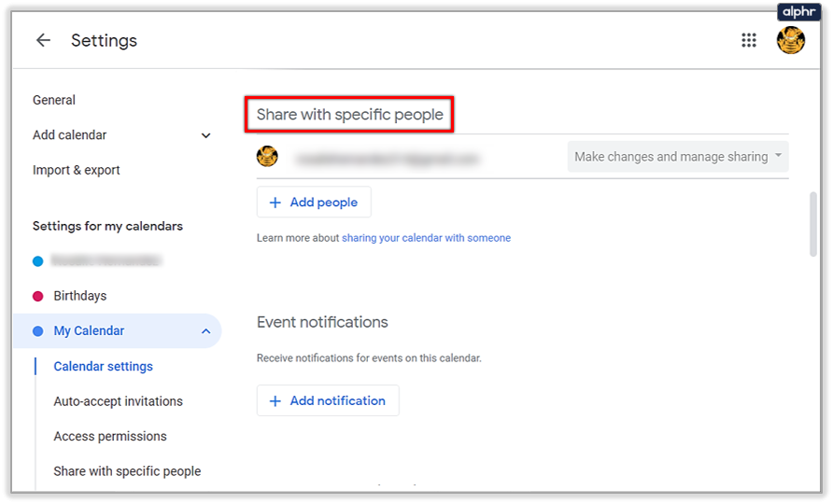Click the plus icon in Add notification

click(x=275, y=400)
